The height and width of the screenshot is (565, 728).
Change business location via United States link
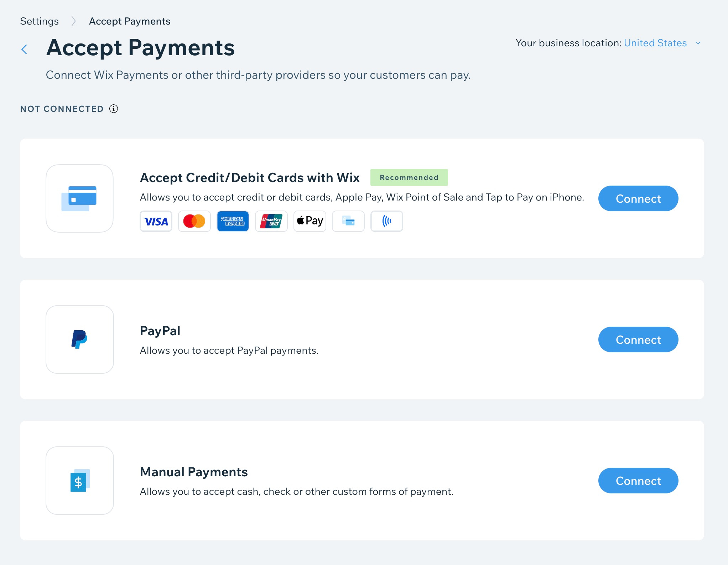[655, 43]
